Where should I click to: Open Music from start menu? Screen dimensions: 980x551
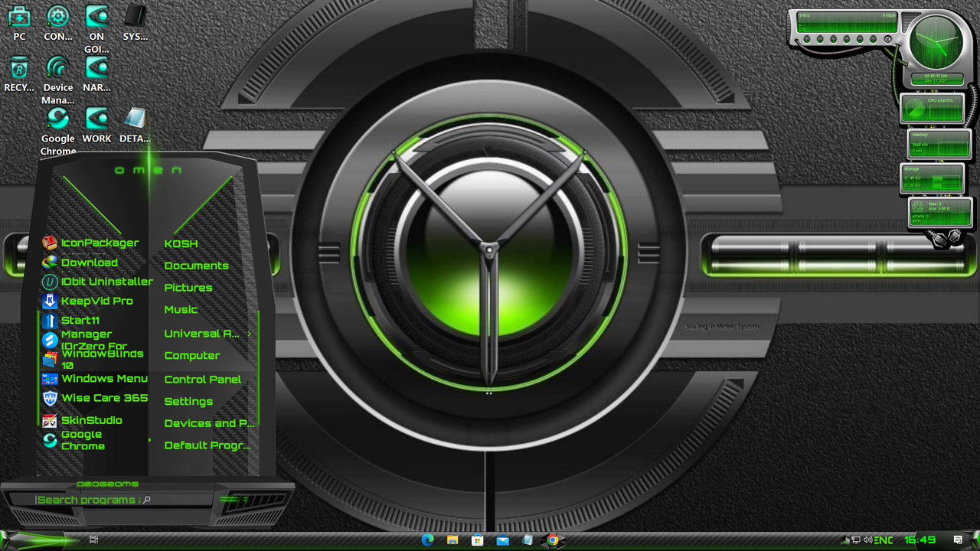181,310
